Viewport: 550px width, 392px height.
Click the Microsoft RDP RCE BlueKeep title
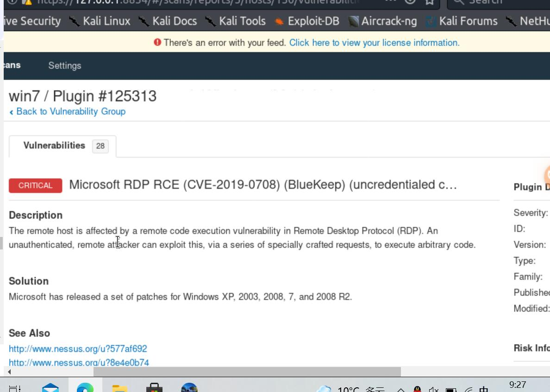click(x=263, y=185)
